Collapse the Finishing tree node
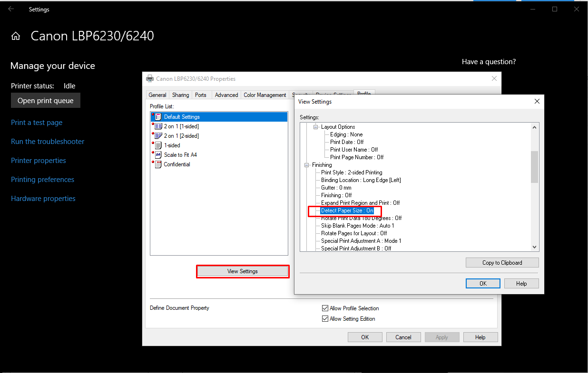The image size is (588, 373). pos(306,165)
